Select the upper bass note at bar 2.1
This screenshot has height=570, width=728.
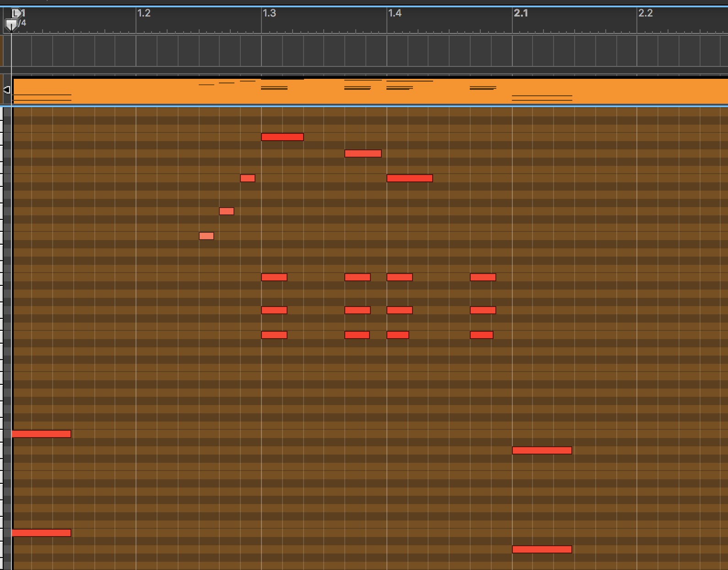tap(542, 450)
